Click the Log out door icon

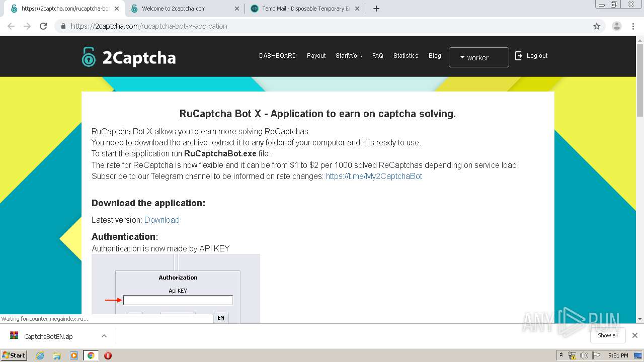click(x=519, y=56)
